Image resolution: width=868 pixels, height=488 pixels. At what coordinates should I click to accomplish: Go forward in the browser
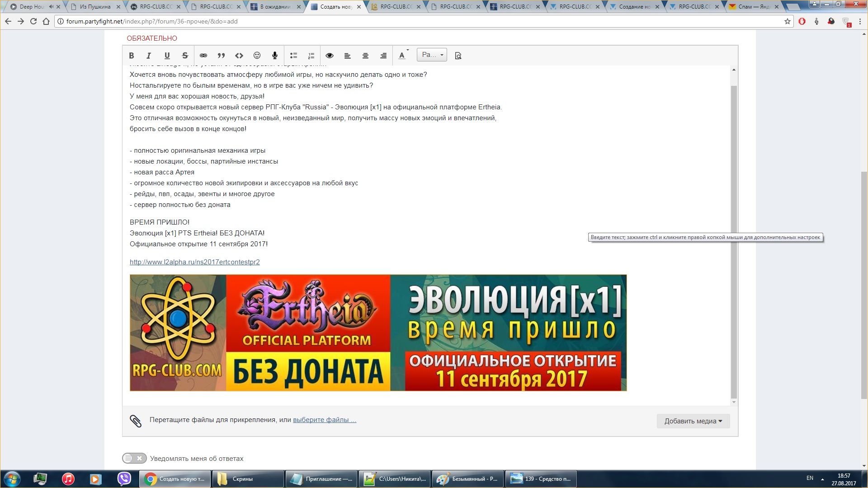21,21
